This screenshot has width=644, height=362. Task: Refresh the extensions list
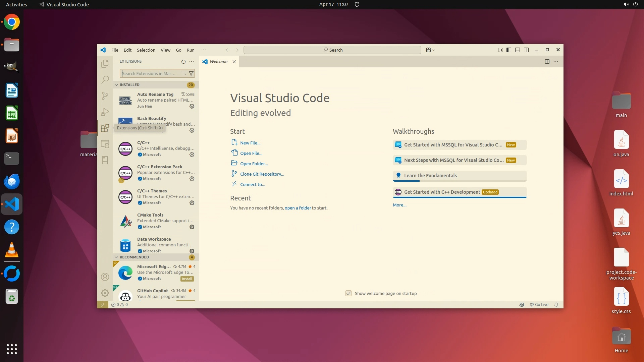[x=183, y=62]
